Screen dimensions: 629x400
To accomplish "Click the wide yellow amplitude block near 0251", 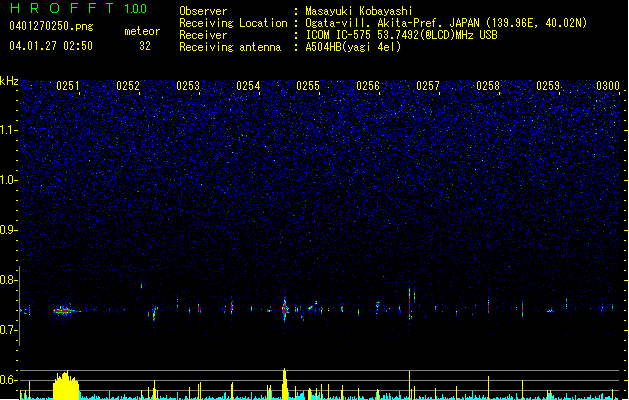I will pos(66,385).
